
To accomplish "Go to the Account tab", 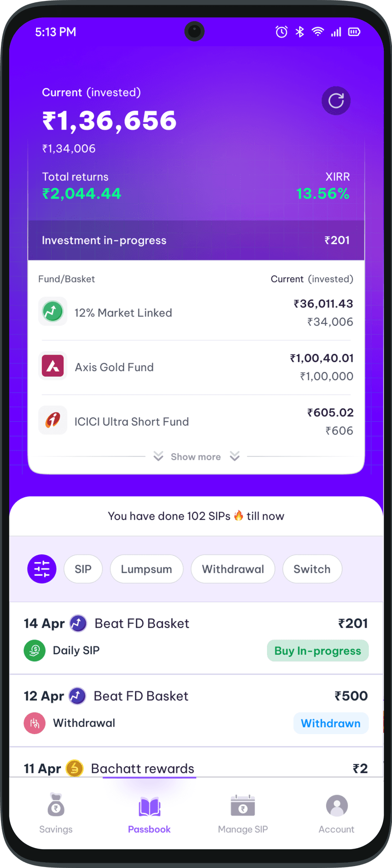I will click(x=336, y=813).
